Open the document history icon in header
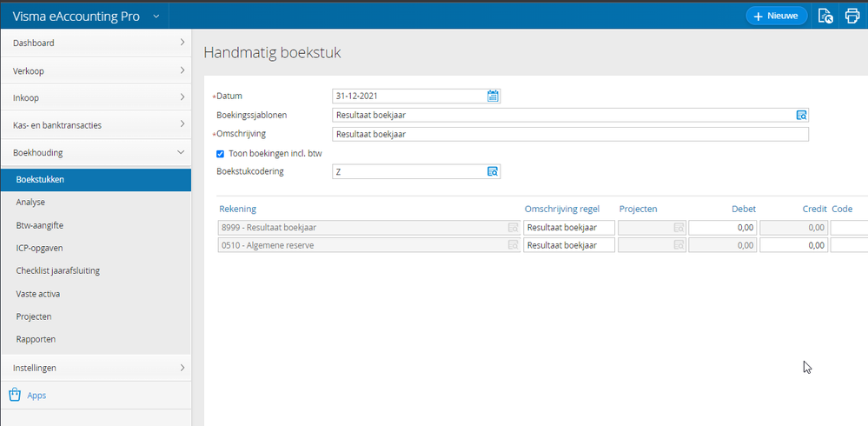The height and width of the screenshot is (426, 868). (x=826, y=16)
